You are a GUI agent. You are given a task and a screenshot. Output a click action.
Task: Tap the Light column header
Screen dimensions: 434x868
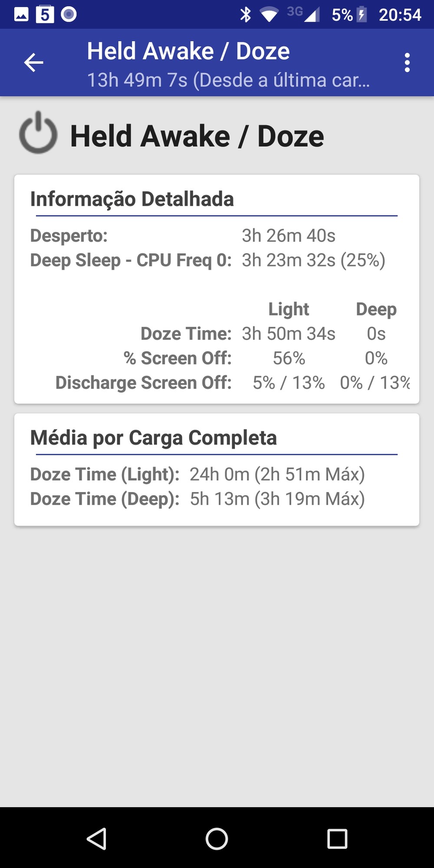tap(289, 309)
